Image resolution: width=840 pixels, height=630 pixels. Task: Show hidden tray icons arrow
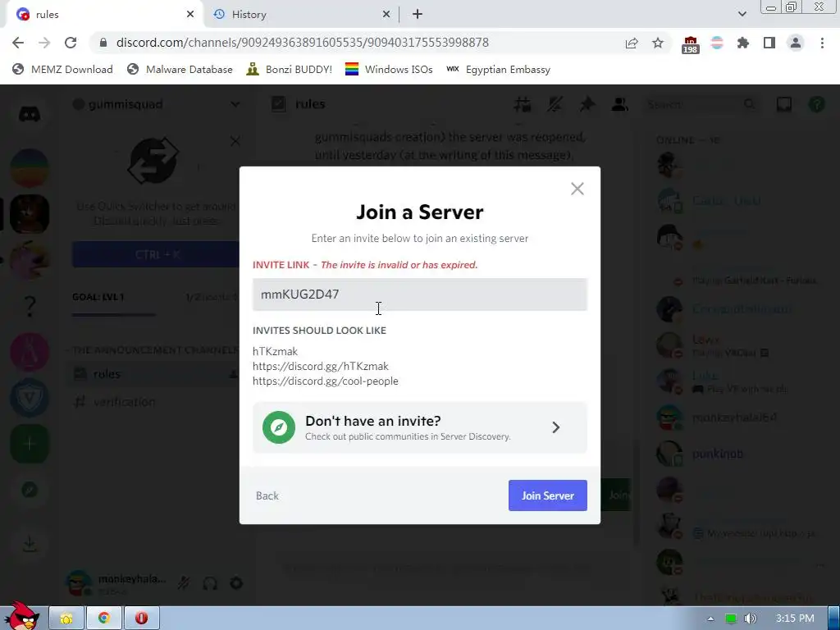pos(710,619)
